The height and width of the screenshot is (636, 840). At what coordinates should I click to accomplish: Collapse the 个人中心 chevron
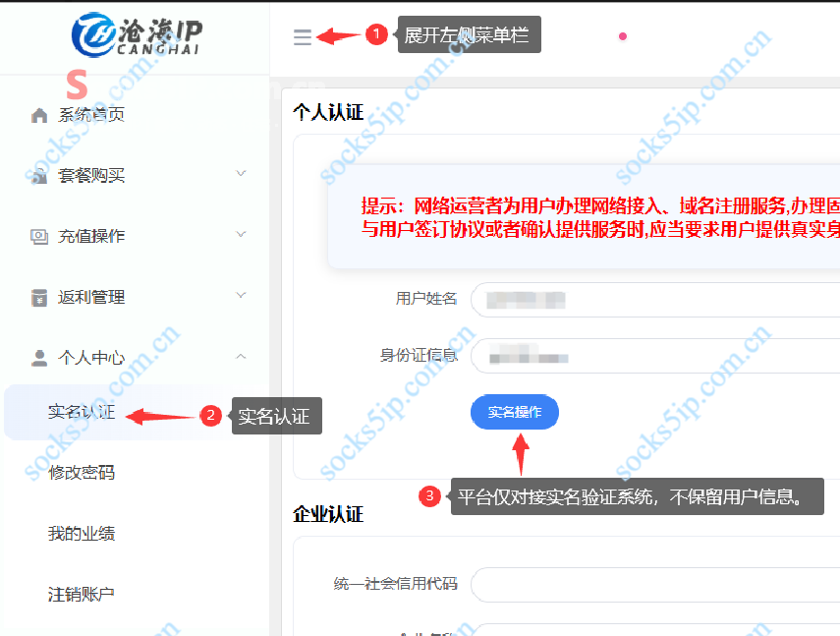coord(241,356)
